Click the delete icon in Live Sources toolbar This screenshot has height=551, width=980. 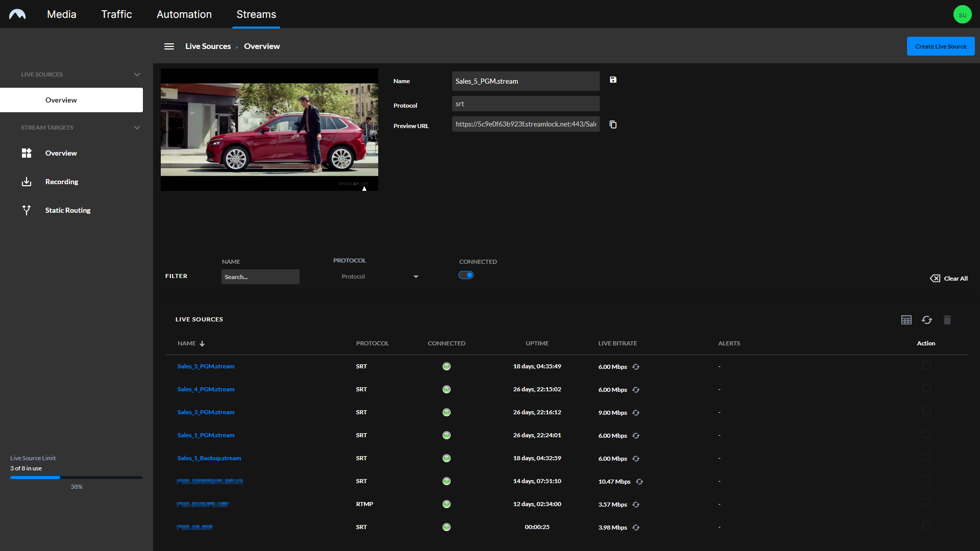[947, 319]
